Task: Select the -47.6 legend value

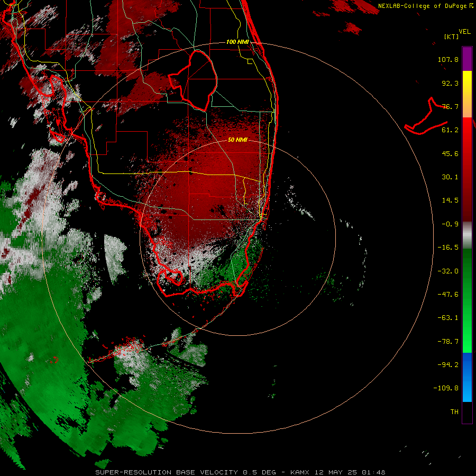Action: click(448, 295)
